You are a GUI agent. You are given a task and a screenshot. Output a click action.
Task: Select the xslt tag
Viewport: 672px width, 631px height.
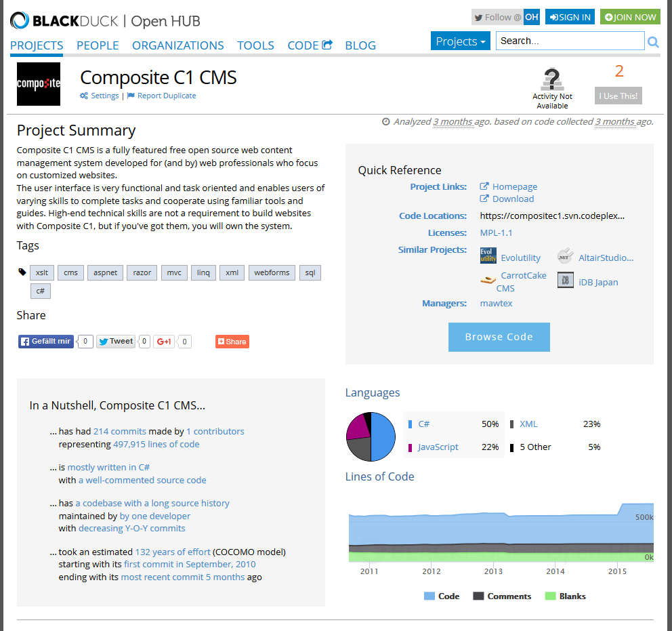pos(42,272)
